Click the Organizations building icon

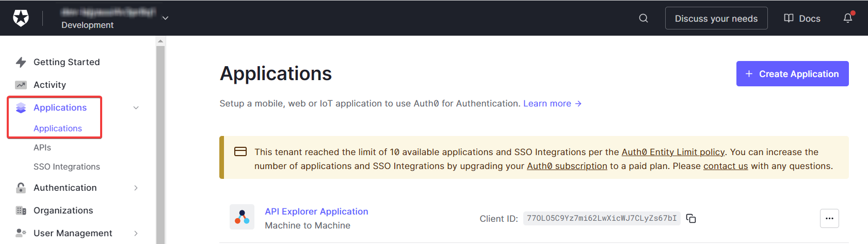[21, 210]
